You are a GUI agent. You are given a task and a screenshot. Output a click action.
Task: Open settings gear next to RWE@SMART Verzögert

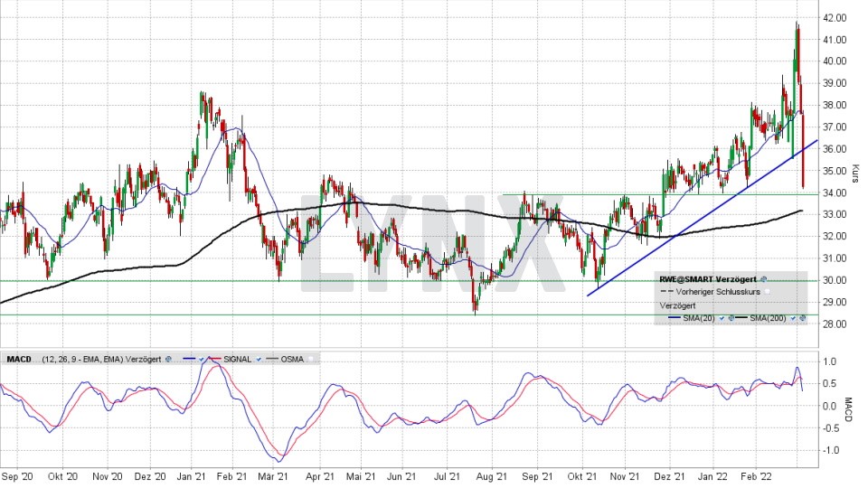click(x=764, y=280)
